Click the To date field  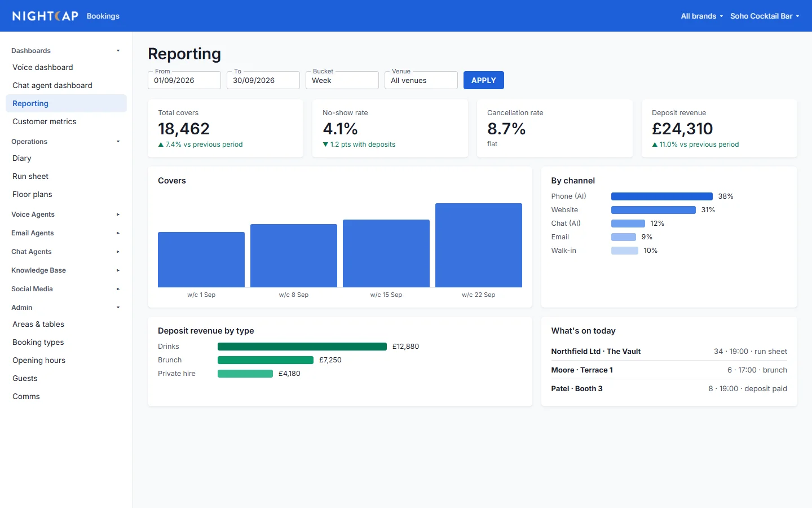[x=263, y=80]
